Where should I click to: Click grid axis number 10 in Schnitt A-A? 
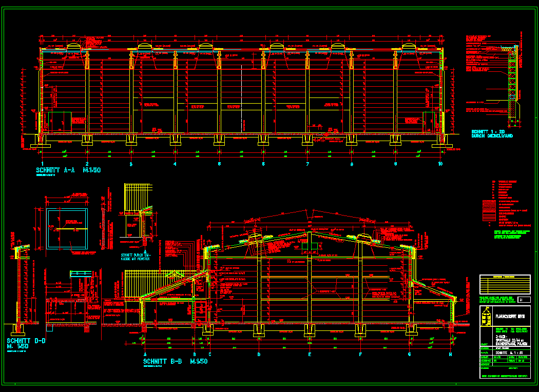click(440, 164)
